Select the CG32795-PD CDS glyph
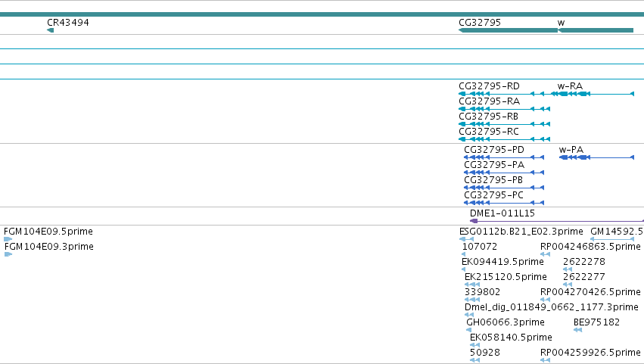644x364 pixels. point(504,157)
